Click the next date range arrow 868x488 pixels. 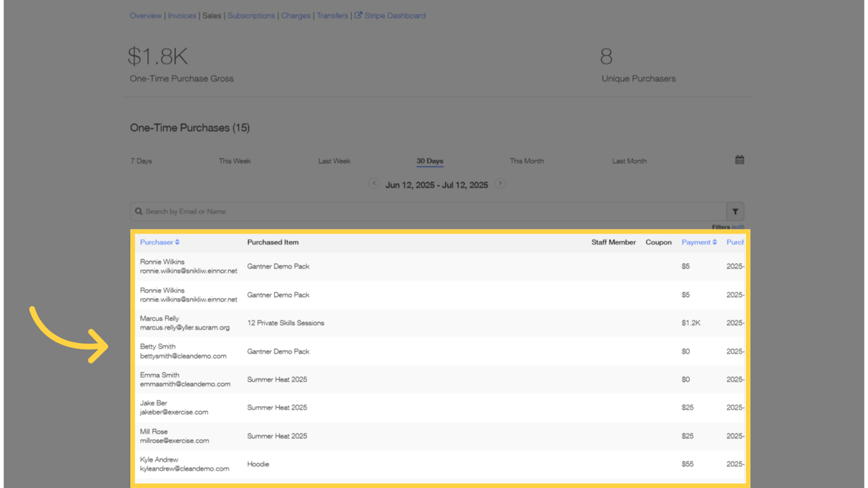click(x=500, y=184)
